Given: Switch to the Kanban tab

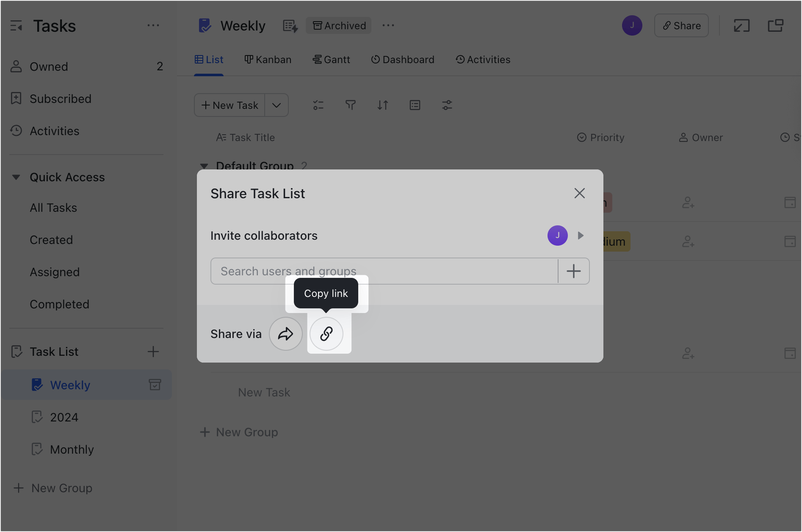Looking at the screenshot, I should click(x=268, y=60).
